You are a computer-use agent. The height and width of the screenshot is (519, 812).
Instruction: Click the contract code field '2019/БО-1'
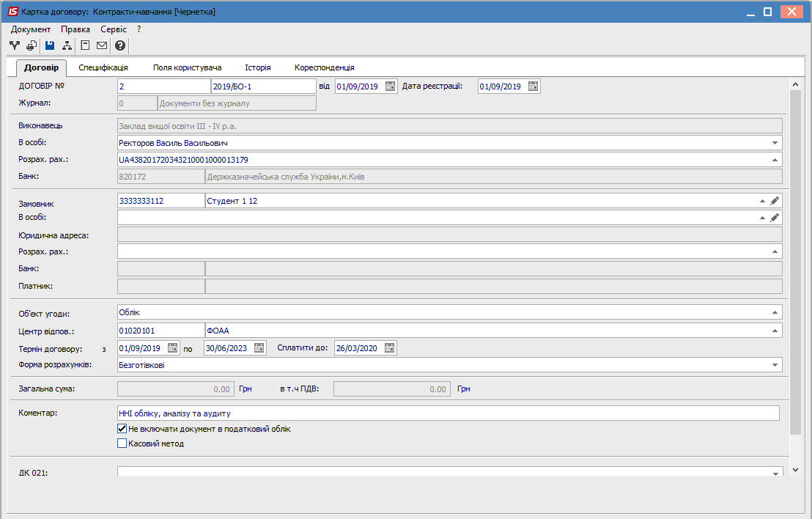[264, 86]
